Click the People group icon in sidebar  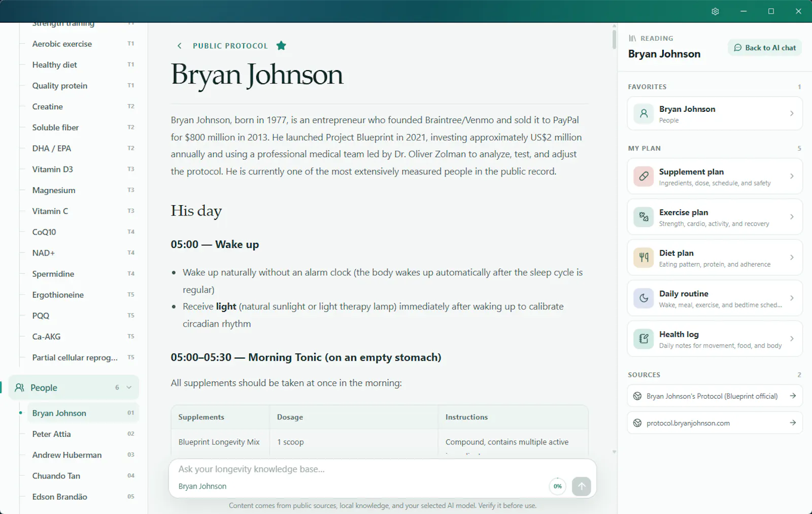pos(19,388)
